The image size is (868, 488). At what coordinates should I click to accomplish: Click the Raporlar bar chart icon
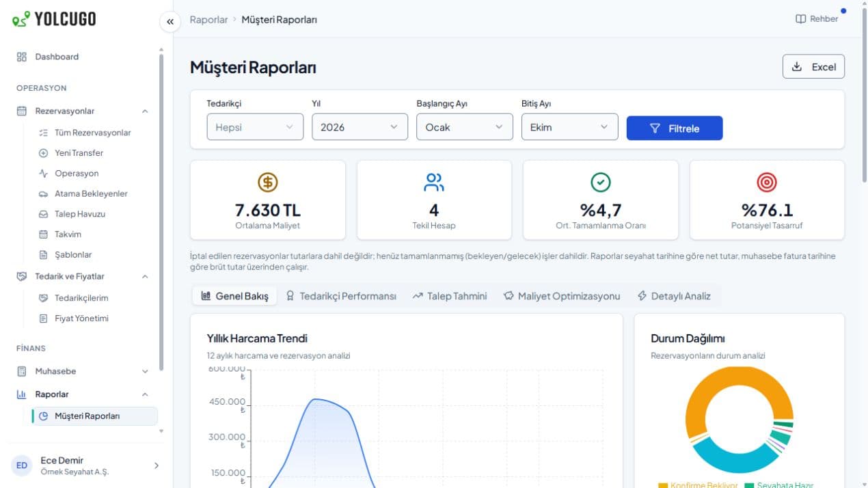pos(22,394)
